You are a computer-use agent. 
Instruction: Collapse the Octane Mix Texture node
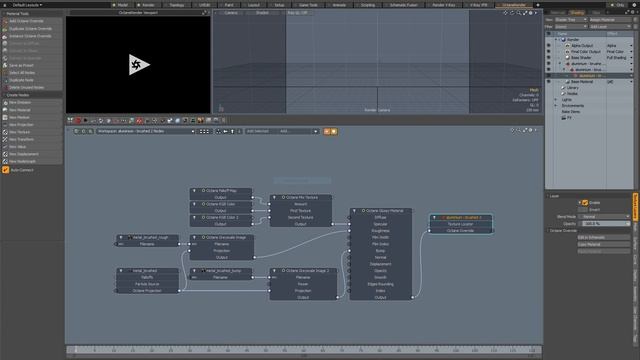point(274,197)
